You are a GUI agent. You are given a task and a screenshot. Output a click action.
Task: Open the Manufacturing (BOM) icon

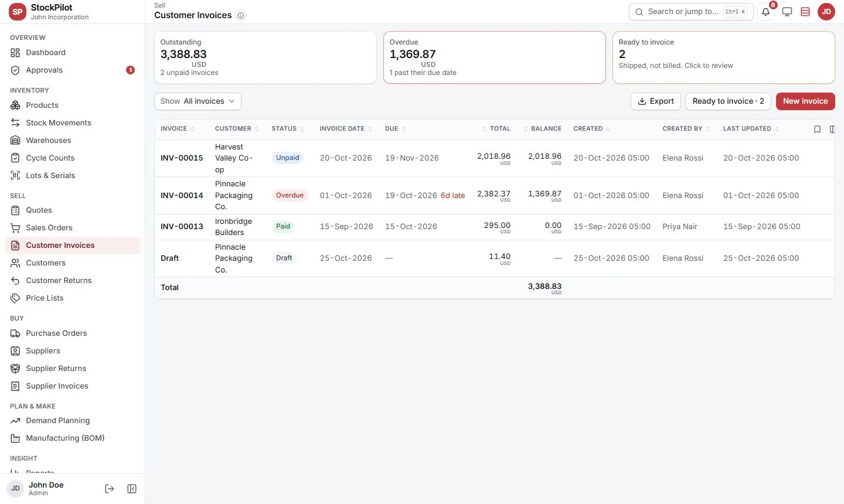(x=15, y=438)
